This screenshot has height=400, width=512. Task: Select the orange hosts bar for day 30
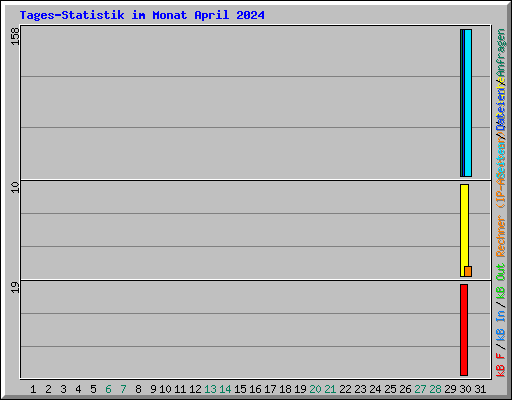click(x=468, y=271)
